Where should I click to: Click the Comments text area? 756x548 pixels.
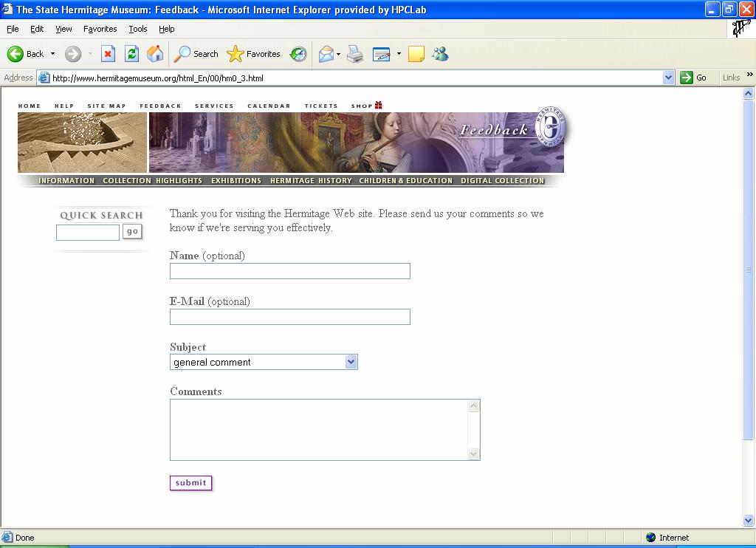coord(319,430)
